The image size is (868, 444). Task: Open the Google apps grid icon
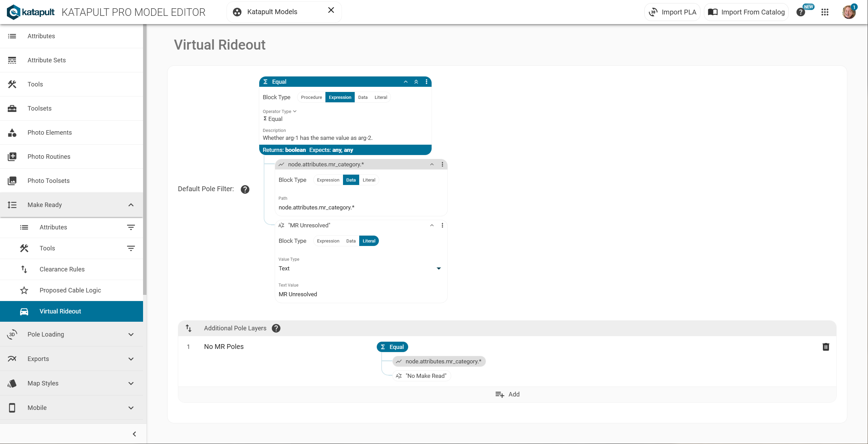825,12
